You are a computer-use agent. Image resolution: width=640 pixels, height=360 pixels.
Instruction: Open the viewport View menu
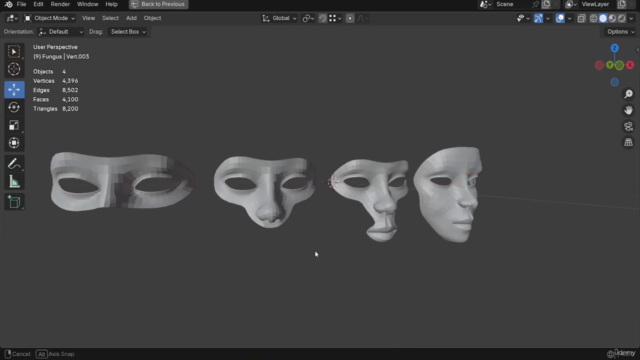tap(88, 18)
